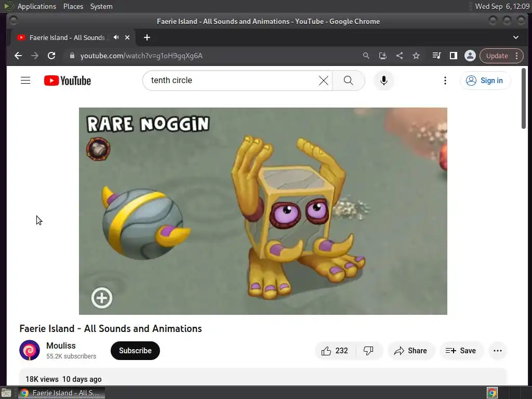Open Mouliss channel avatar
The image size is (532, 399).
[x=30, y=350]
